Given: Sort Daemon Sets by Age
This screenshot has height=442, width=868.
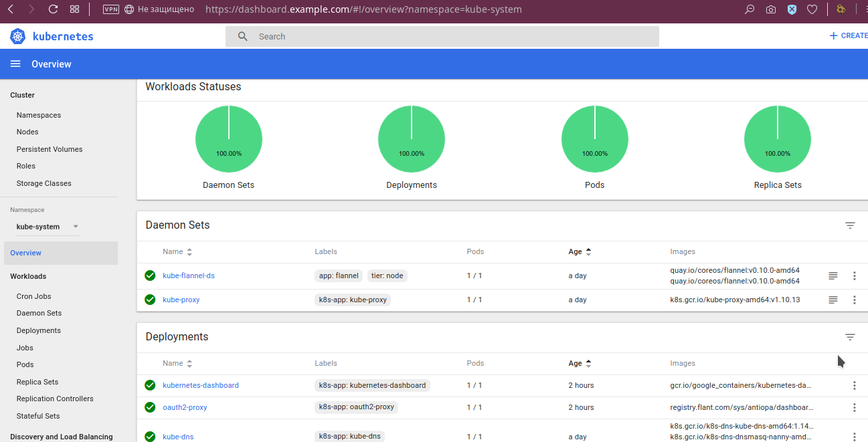Looking at the screenshot, I should point(580,251).
